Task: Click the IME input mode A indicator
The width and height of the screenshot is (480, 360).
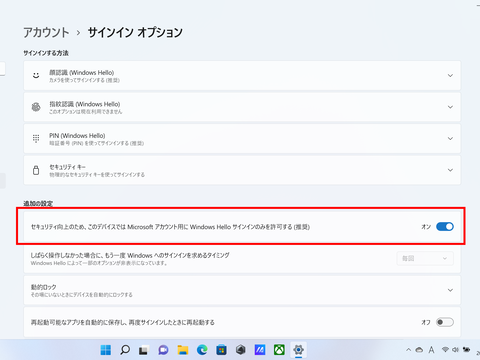Action: (x=432, y=350)
